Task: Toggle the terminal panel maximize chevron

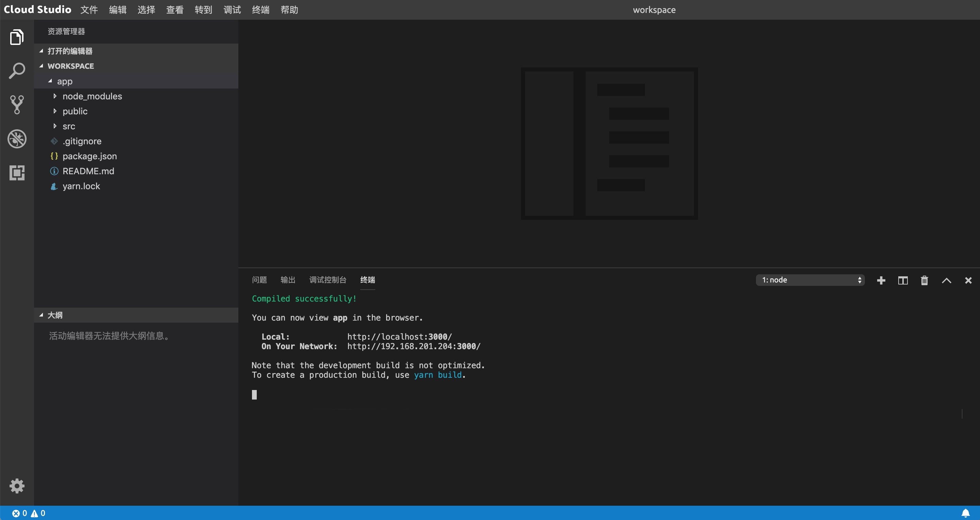Action: pos(947,280)
